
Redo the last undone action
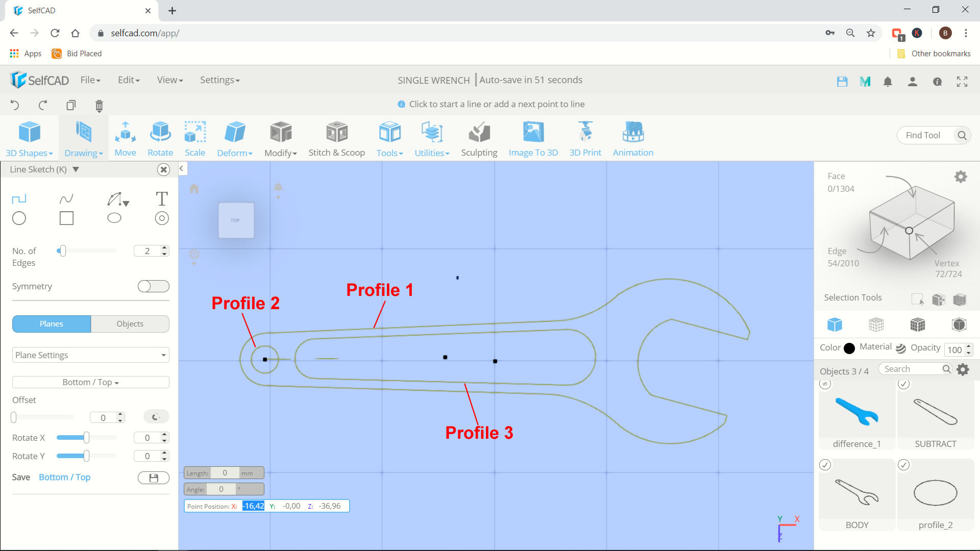pos(43,105)
